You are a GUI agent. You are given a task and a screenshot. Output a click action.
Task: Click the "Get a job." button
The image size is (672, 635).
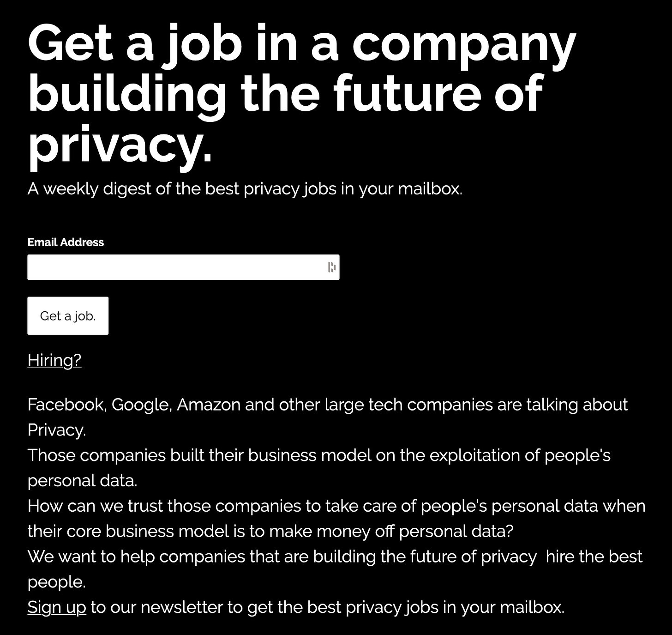coord(68,316)
